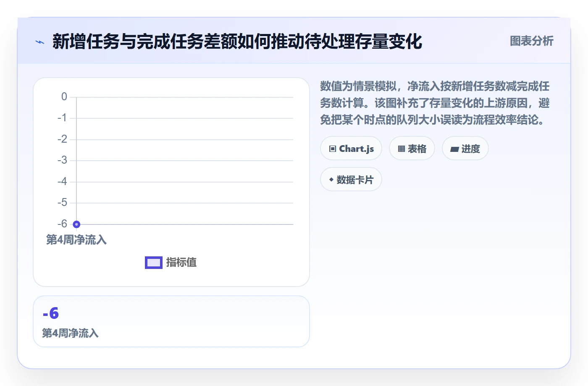
Task: Click the y-axis tick label -1
Action: [x=62, y=118]
